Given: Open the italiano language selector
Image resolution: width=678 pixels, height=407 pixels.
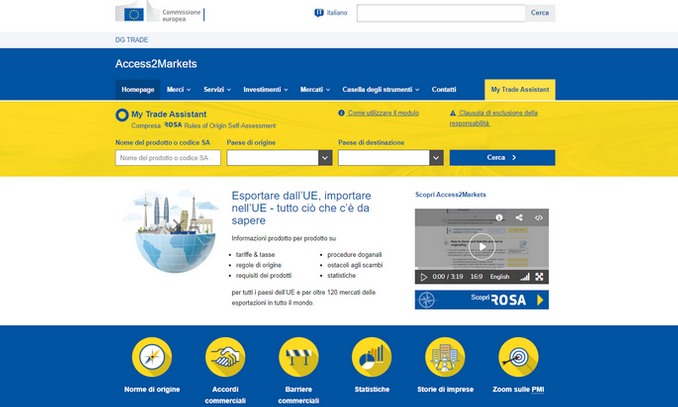Looking at the screenshot, I should click(x=331, y=13).
